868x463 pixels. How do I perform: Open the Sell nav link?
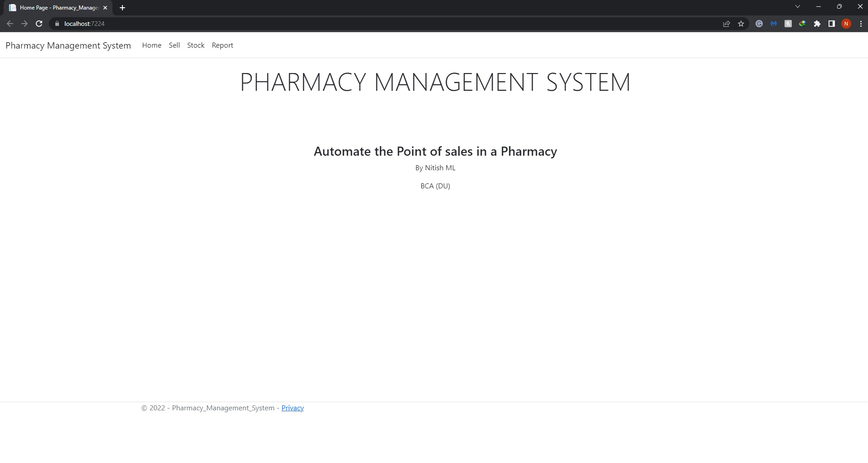(174, 45)
